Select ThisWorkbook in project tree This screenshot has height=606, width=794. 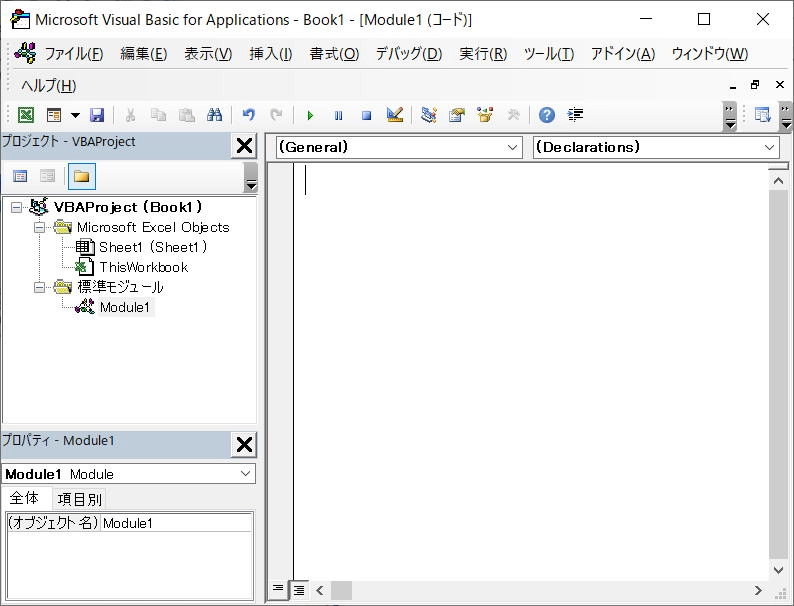click(x=143, y=267)
